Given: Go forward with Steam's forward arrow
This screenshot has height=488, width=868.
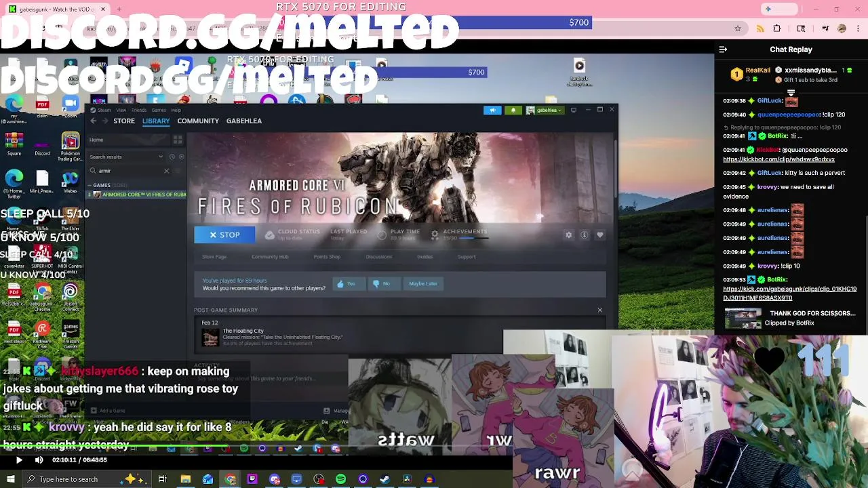Looking at the screenshot, I should coord(105,121).
